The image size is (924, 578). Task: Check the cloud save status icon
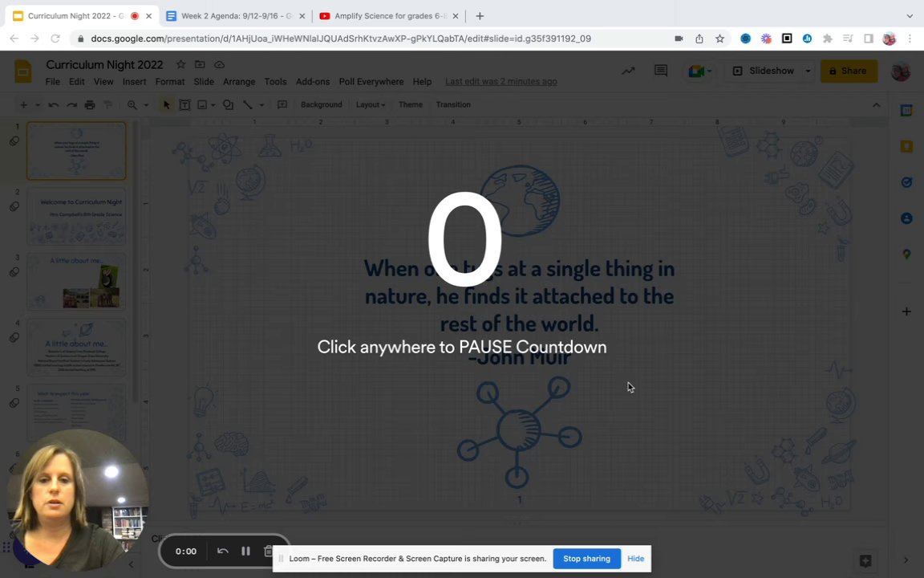(219, 64)
